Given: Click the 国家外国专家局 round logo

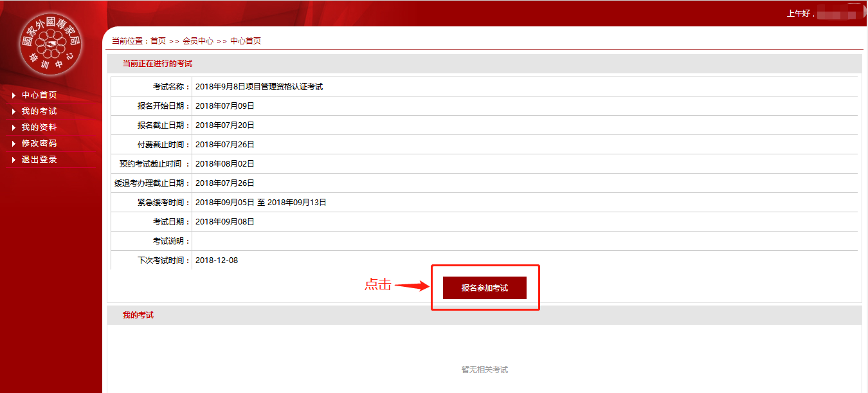Looking at the screenshot, I should click(50, 44).
